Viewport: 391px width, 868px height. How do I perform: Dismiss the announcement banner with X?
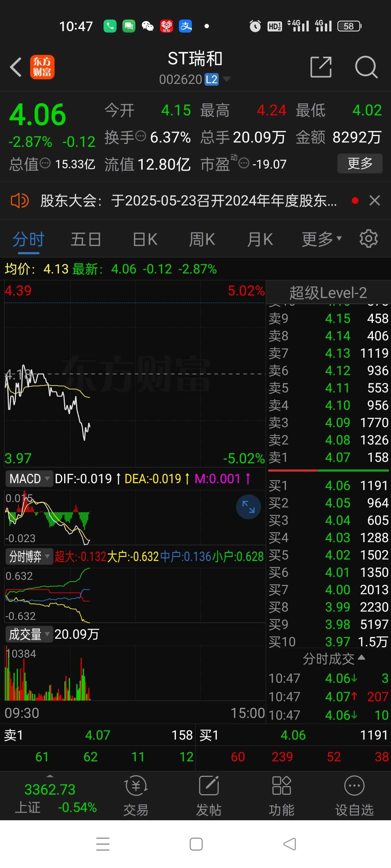pyautogui.click(x=375, y=200)
